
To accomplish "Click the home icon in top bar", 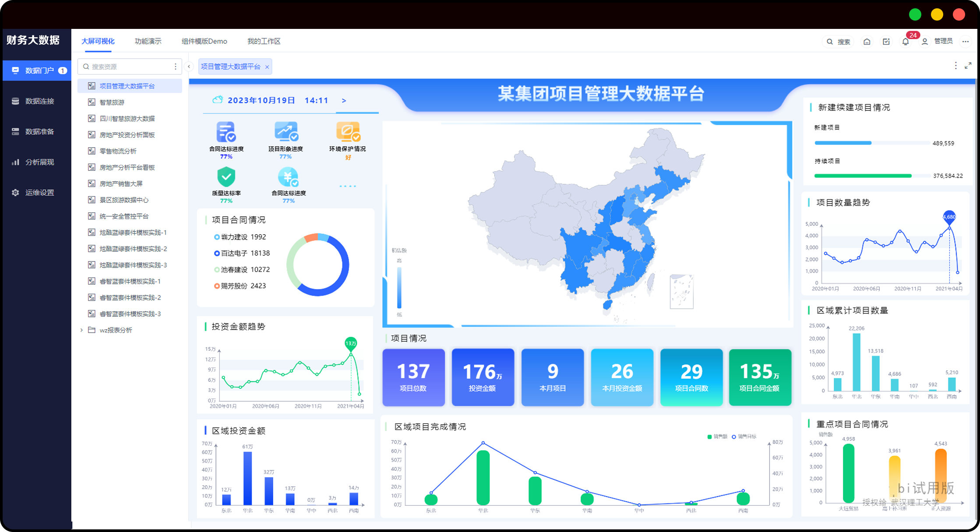I will click(867, 42).
